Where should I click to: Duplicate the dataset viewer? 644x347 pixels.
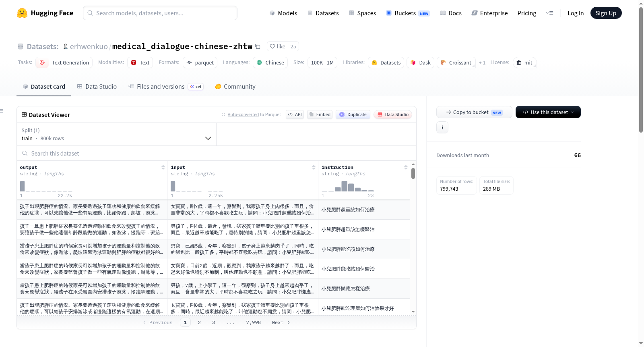click(x=353, y=114)
